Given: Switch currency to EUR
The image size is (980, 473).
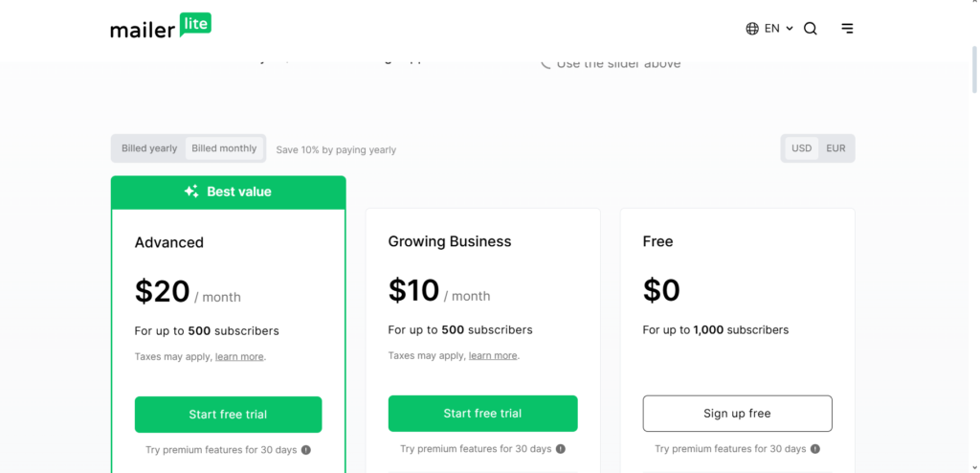Looking at the screenshot, I should tap(835, 148).
